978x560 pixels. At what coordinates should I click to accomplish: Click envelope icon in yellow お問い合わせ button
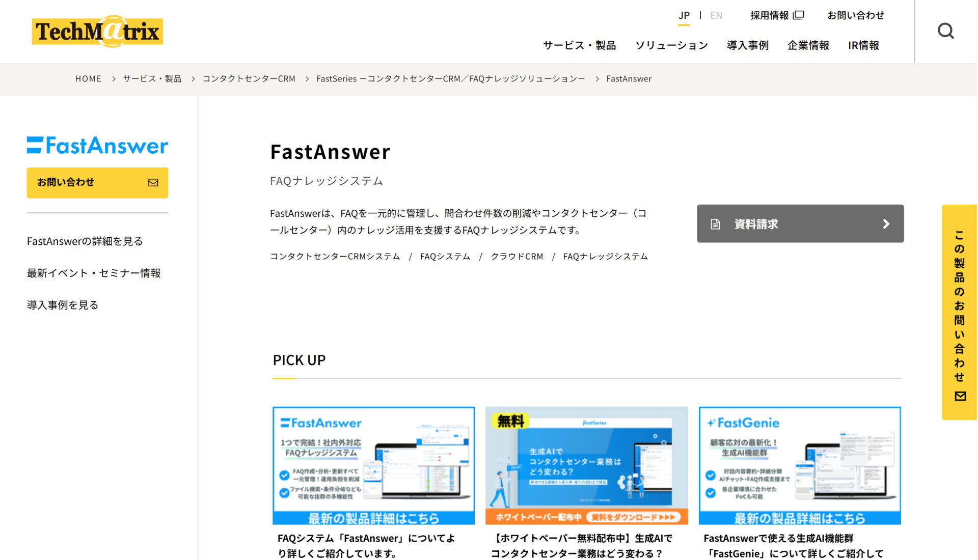[x=153, y=182]
